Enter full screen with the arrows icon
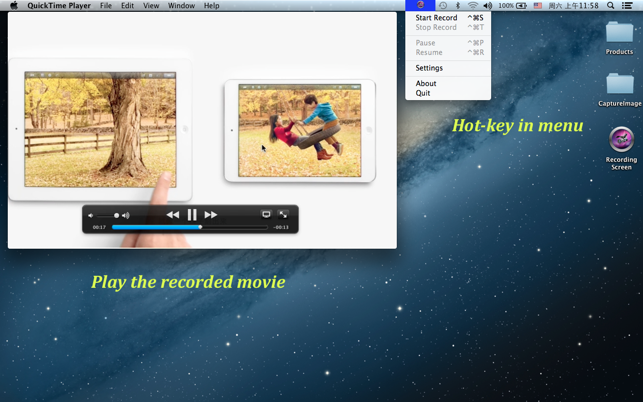The width and height of the screenshot is (643, 402). [x=283, y=214]
